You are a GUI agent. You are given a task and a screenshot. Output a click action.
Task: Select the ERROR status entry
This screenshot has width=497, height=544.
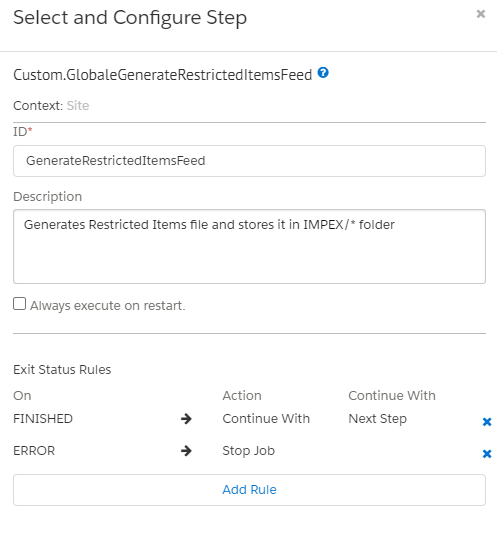(34, 451)
